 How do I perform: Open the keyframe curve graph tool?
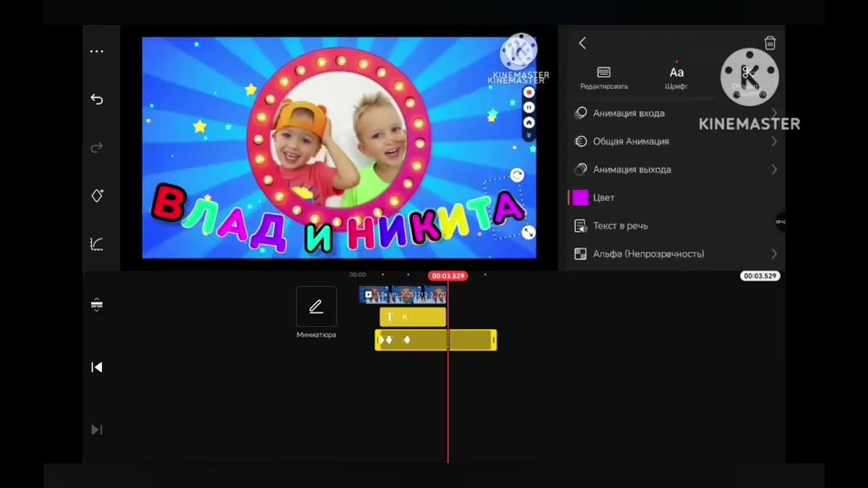[x=97, y=244]
